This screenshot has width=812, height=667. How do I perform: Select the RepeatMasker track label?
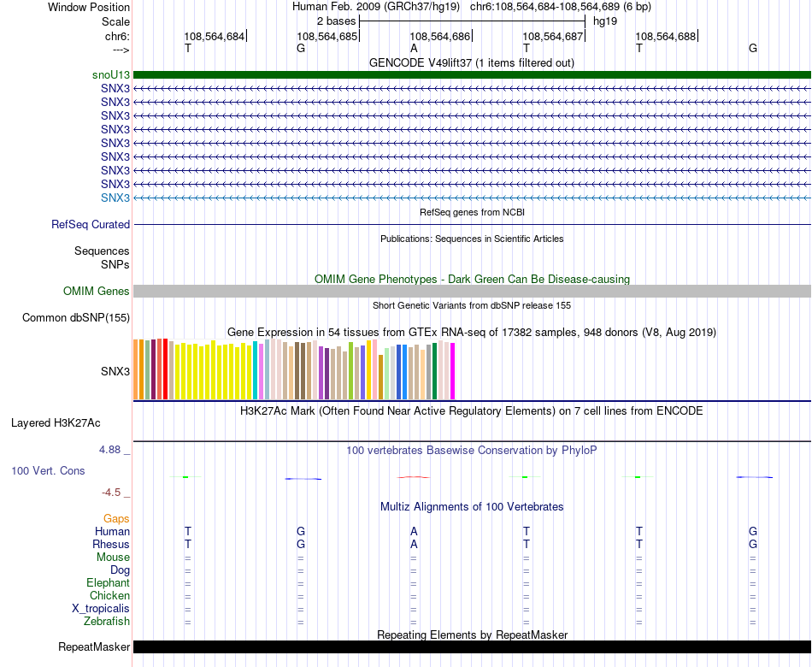pos(94,646)
